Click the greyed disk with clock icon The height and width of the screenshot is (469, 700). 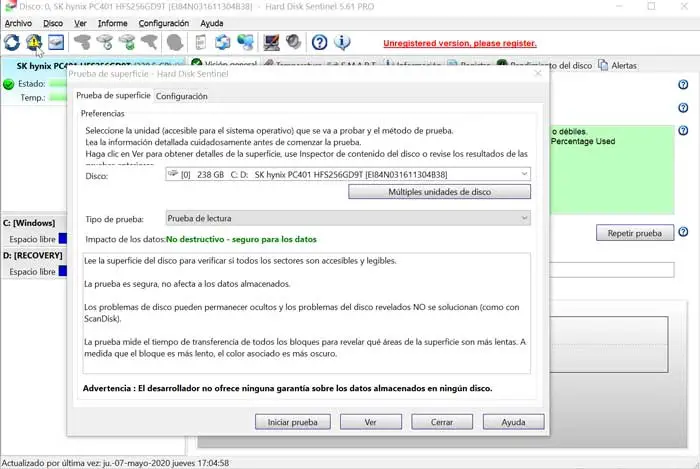(105, 42)
